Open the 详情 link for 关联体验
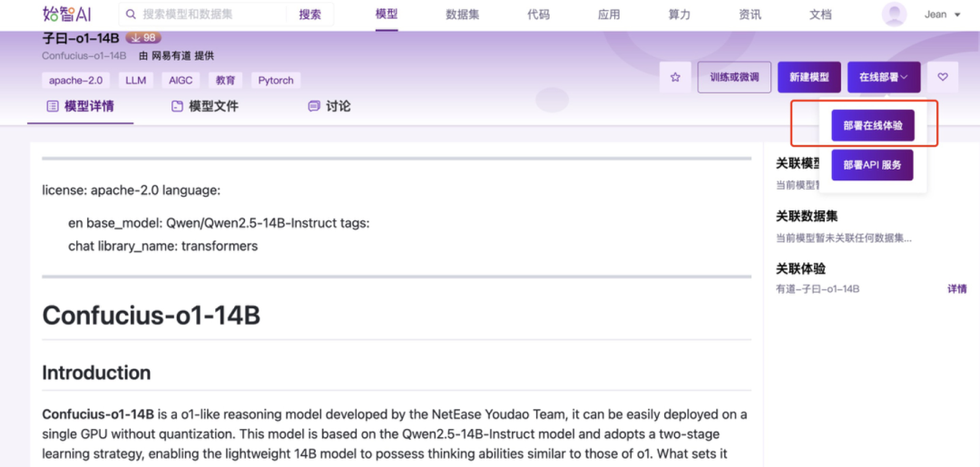 point(957,289)
